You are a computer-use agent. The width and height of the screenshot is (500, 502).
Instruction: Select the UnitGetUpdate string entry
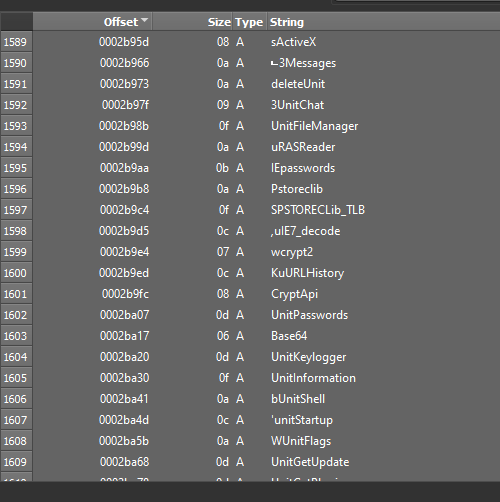coord(310,462)
